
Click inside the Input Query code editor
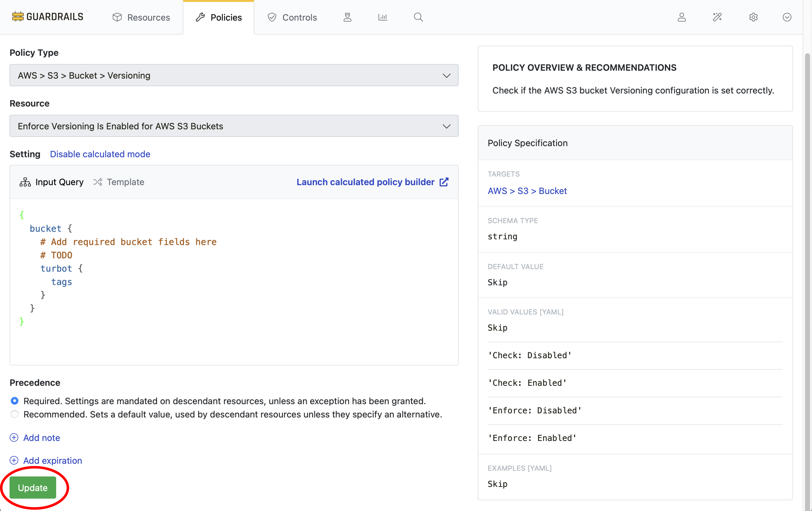click(234, 281)
